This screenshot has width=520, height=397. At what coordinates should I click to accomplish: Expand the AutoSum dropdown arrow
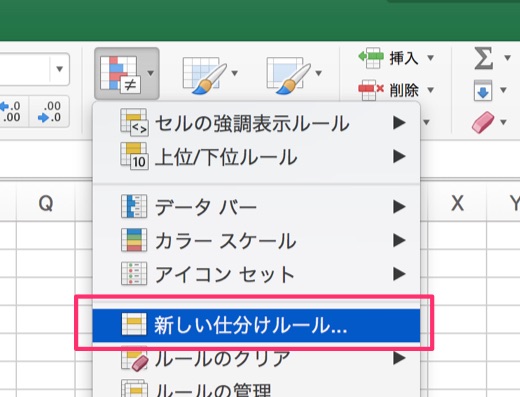(507, 58)
